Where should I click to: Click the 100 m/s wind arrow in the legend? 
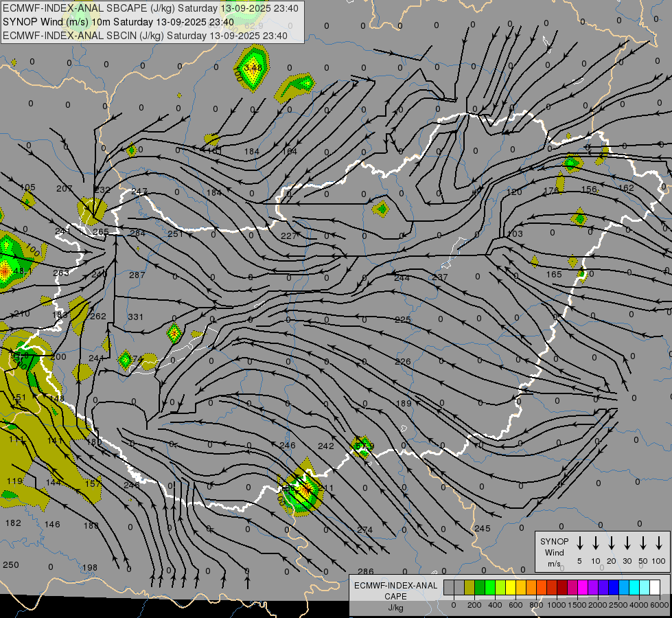point(659,543)
